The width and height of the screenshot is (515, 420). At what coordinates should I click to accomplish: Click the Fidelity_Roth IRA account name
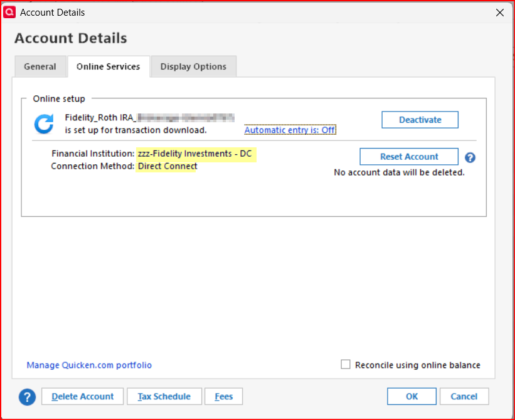(150, 117)
